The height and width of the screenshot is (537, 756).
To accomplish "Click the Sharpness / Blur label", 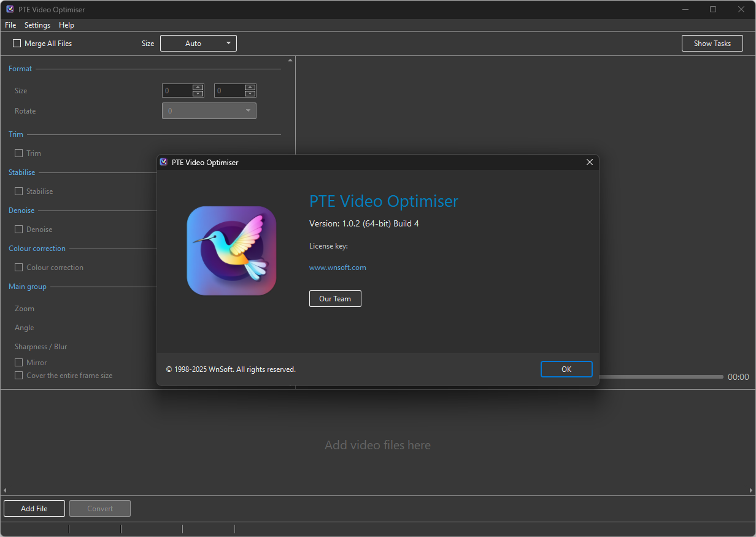I will tap(41, 347).
